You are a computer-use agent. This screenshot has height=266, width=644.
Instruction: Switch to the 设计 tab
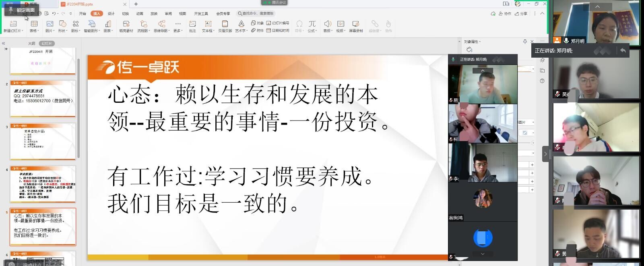pos(111,14)
